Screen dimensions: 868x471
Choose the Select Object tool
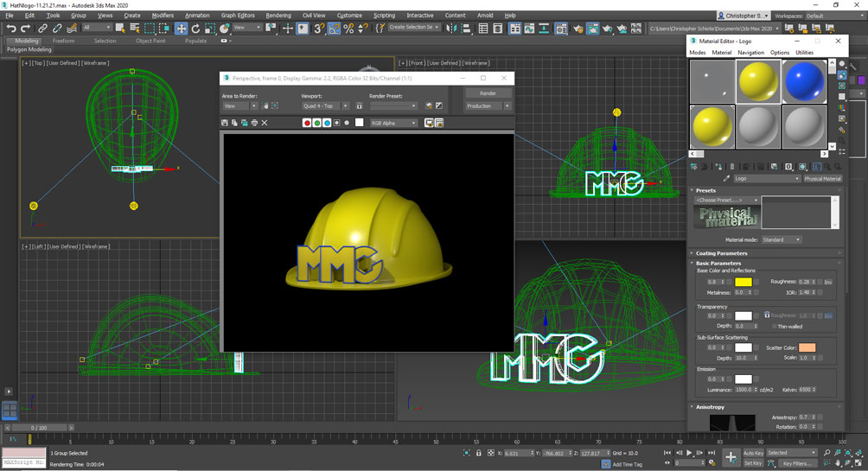tap(120, 29)
